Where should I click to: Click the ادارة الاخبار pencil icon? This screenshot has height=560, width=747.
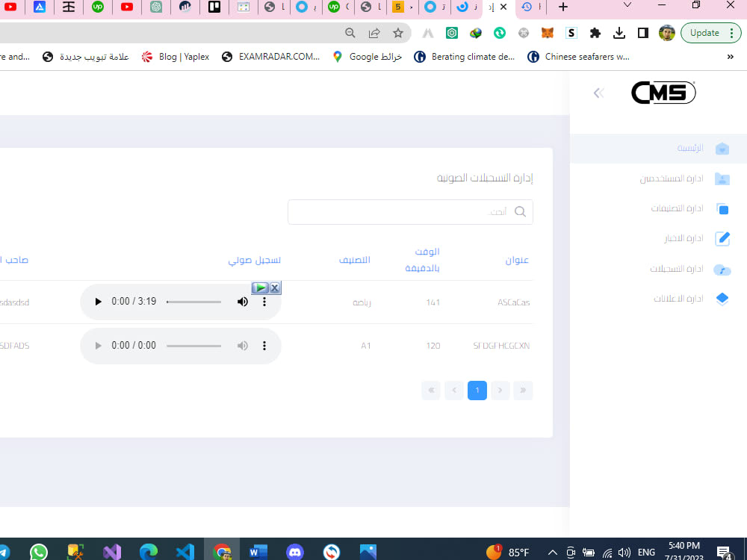[722, 238]
